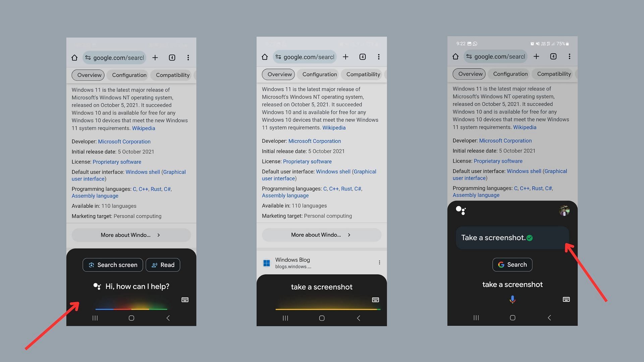Select the 'Overview' tab on search results

point(89,74)
